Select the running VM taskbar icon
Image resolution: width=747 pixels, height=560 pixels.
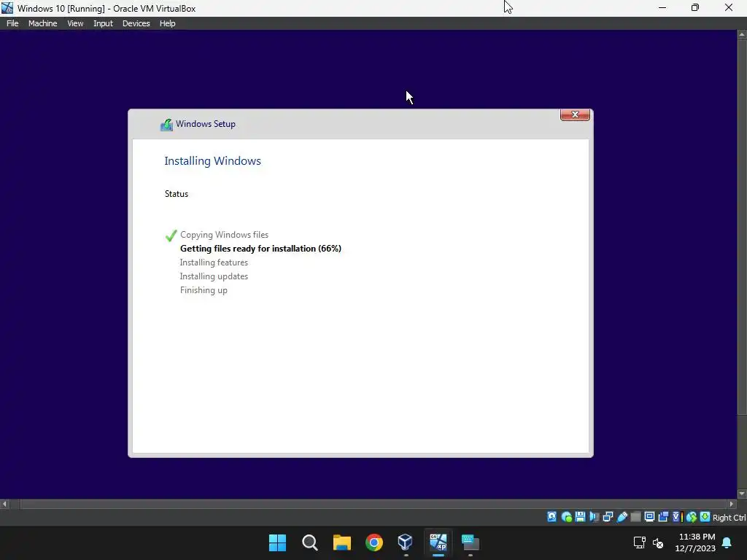[438, 542]
